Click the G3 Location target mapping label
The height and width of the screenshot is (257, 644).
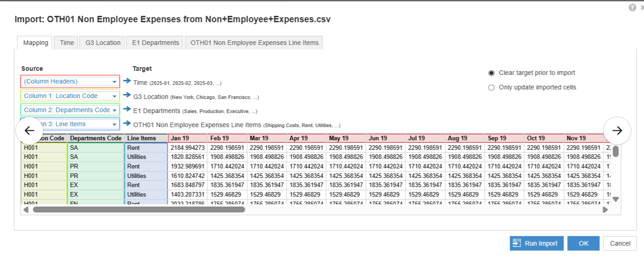pos(196,97)
